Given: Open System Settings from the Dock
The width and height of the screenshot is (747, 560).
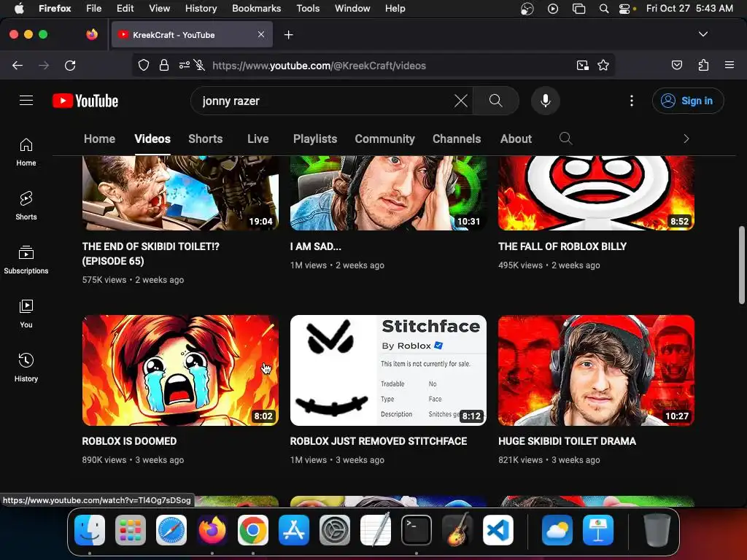Looking at the screenshot, I should 334,530.
